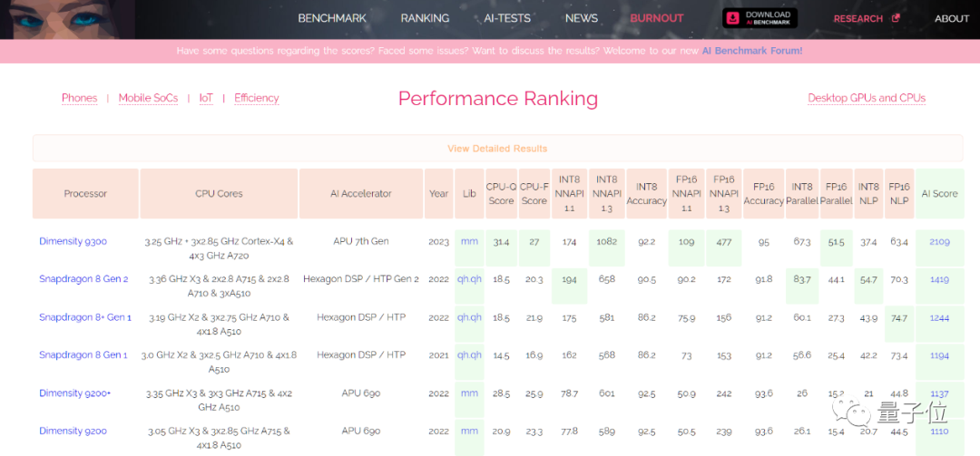Open the Research external link icon
Screen dimensions: 980x456
896,18
